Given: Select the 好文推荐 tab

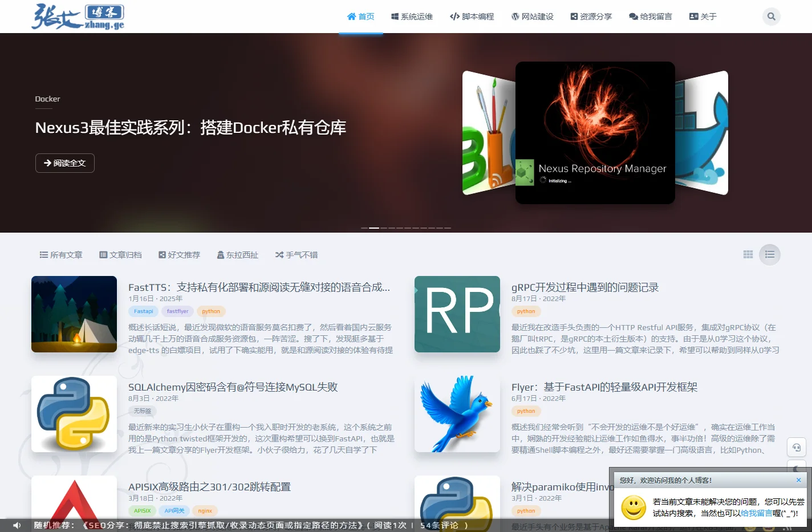Looking at the screenshot, I should pyautogui.click(x=179, y=255).
